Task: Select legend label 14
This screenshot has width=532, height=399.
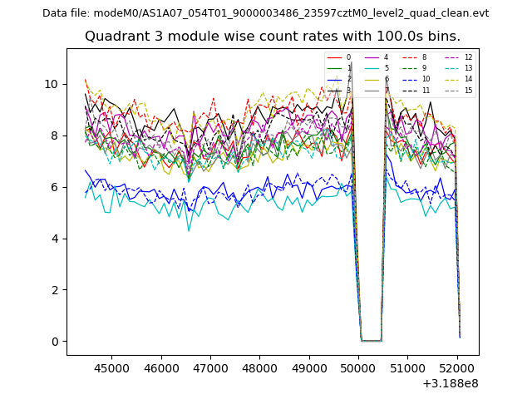Action: pos(468,79)
